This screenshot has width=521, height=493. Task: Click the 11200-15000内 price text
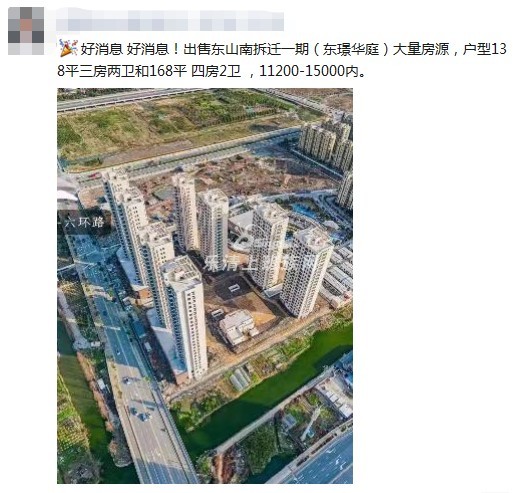[x=311, y=71]
